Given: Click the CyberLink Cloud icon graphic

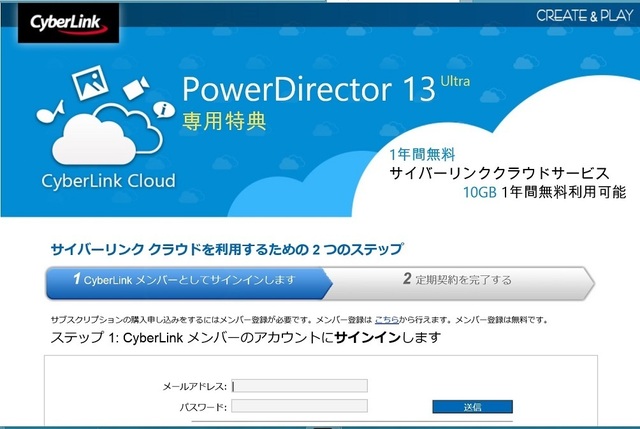Looking at the screenshot, I should pyautogui.click(x=107, y=135).
